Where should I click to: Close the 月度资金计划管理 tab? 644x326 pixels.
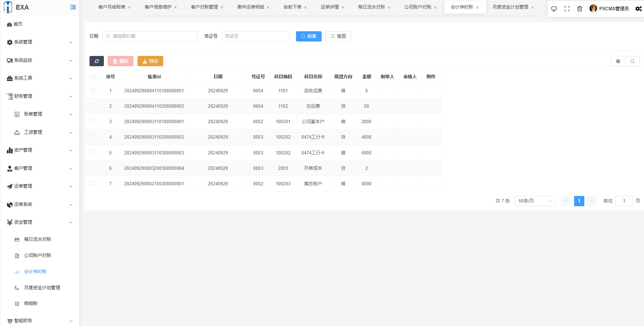pyautogui.click(x=533, y=7)
